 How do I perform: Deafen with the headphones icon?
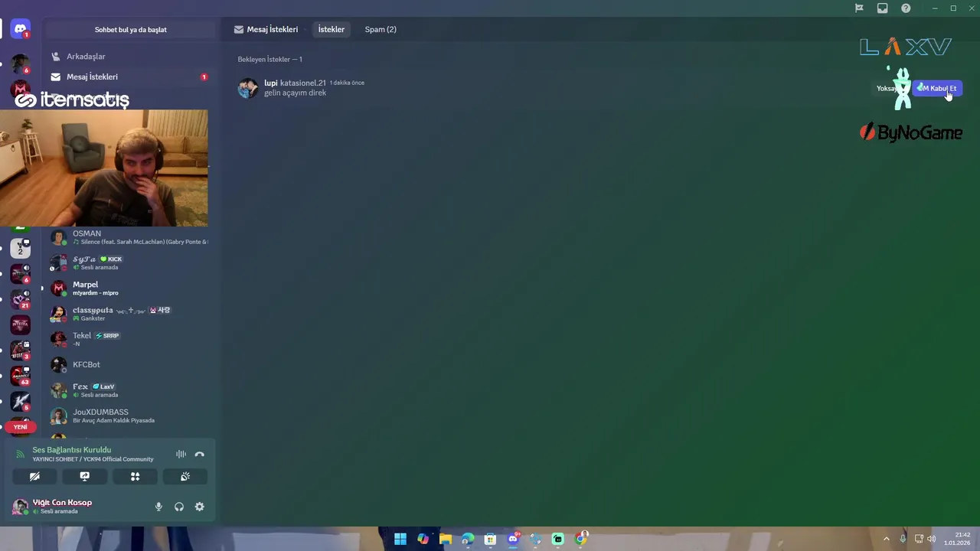(x=179, y=507)
